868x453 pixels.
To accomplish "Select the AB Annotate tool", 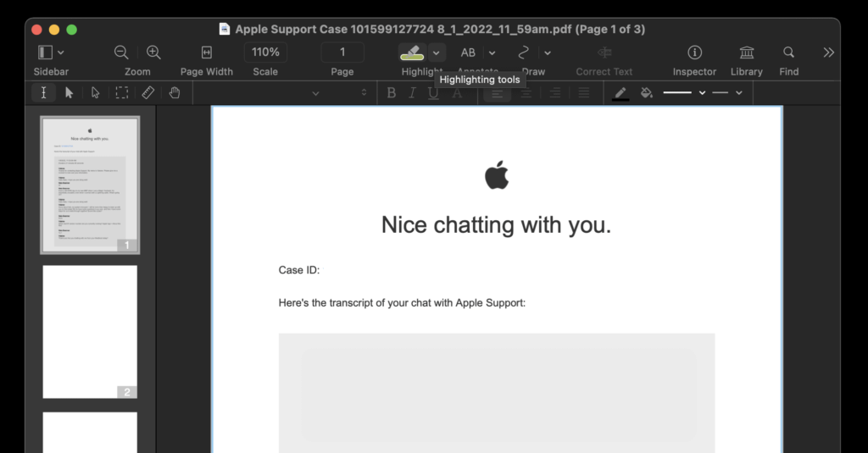I will pos(468,52).
